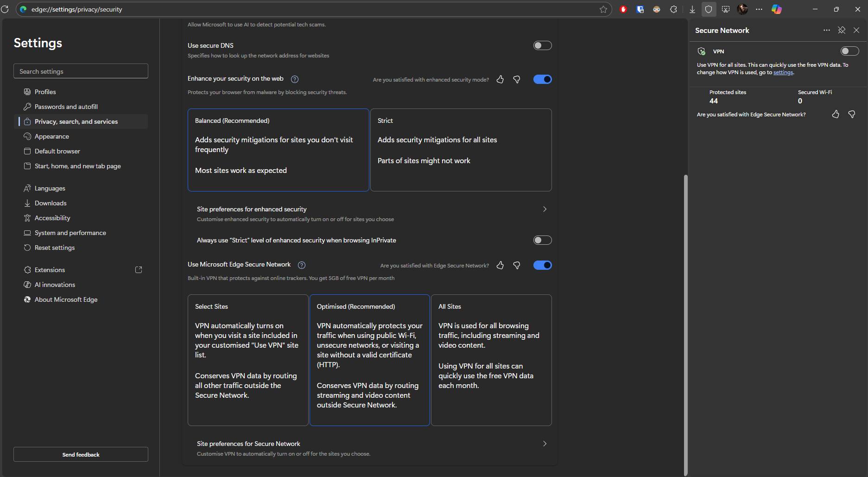Open Appearance settings in the sidebar
The height and width of the screenshot is (477, 868).
51,136
